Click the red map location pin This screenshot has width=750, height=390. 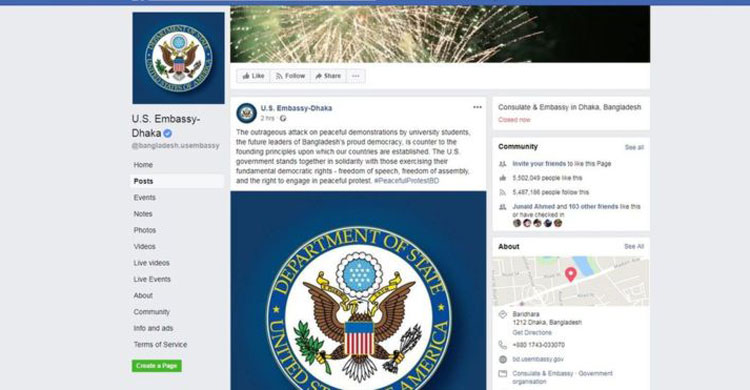coord(571,274)
